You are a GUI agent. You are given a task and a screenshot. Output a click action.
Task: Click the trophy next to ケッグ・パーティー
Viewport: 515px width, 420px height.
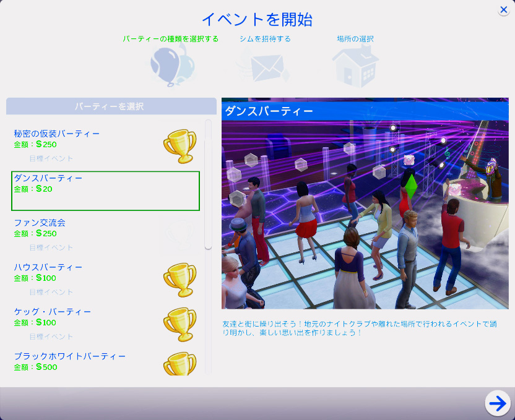coord(180,324)
